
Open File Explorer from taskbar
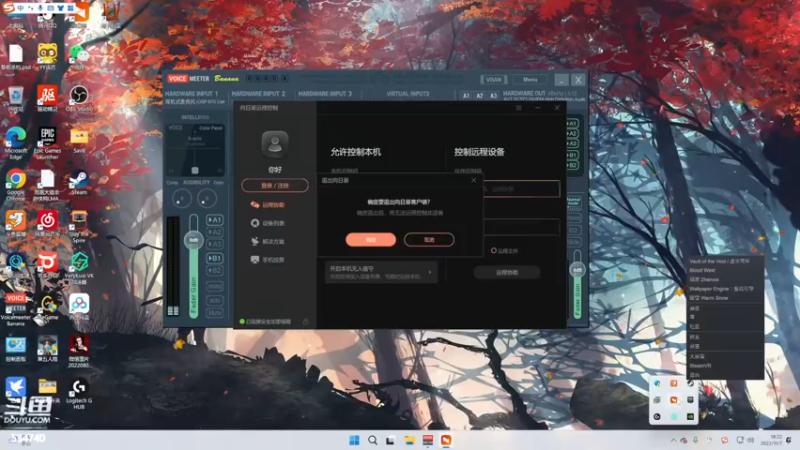(x=410, y=440)
